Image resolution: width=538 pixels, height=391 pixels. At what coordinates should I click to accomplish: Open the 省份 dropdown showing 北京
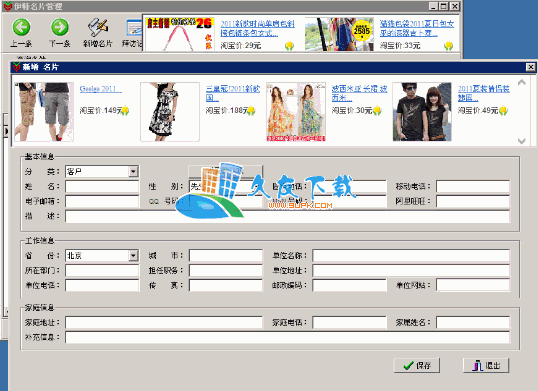click(x=133, y=256)
